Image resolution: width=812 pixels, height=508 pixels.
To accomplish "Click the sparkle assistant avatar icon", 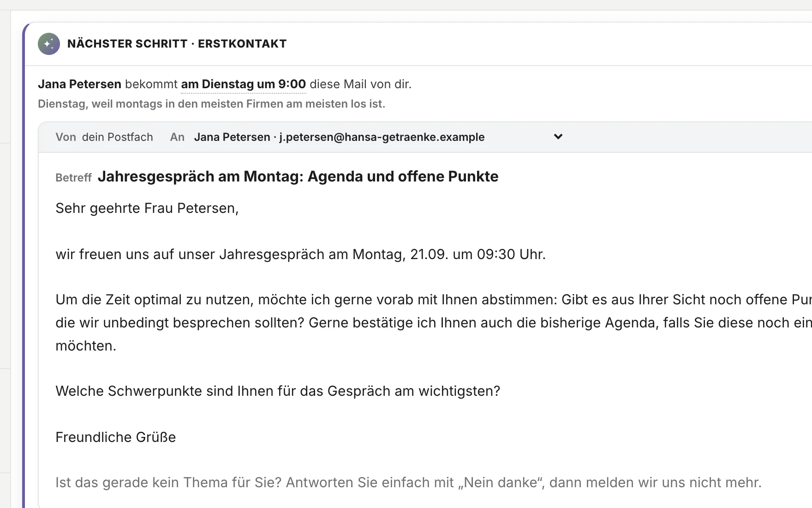I will tap(49, 44).
